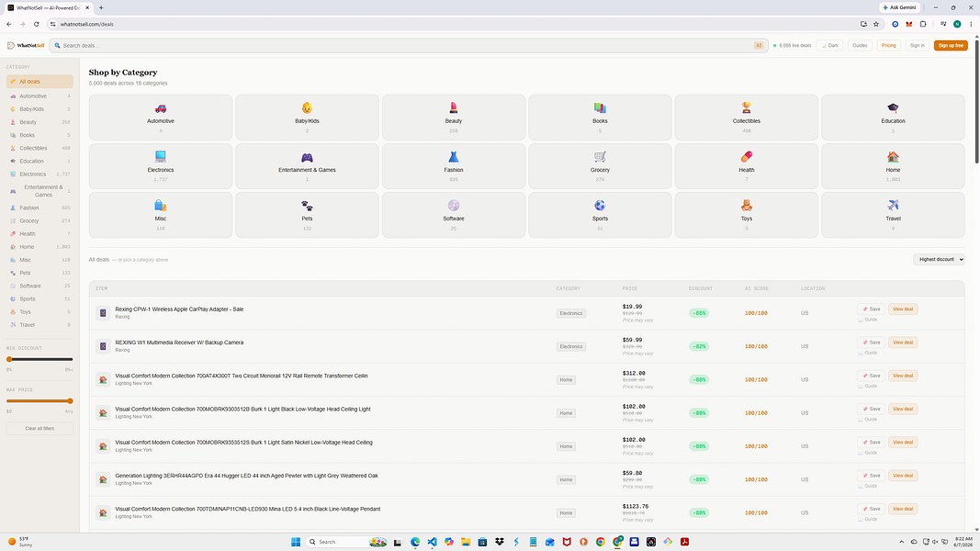Reload the page in the browser
The image size is (980, 551).
[36, 25]
